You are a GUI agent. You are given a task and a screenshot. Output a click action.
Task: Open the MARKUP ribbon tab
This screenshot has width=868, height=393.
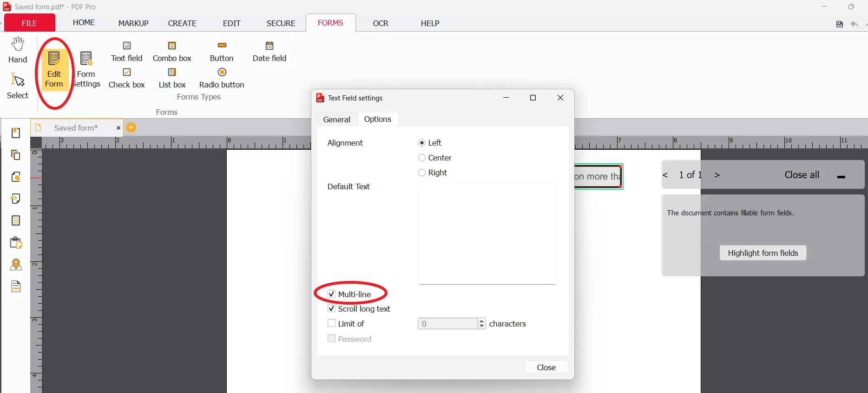(x=133, y=23)
